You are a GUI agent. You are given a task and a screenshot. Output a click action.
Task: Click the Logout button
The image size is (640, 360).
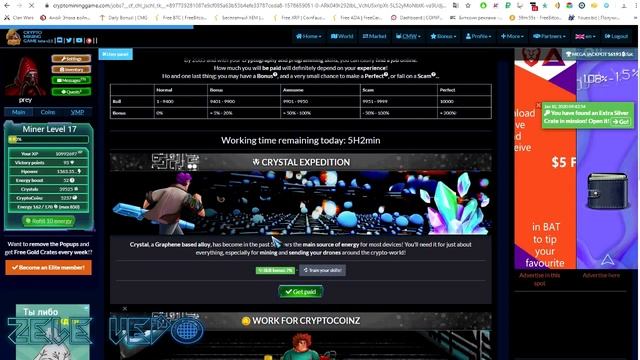coord(616,36)
